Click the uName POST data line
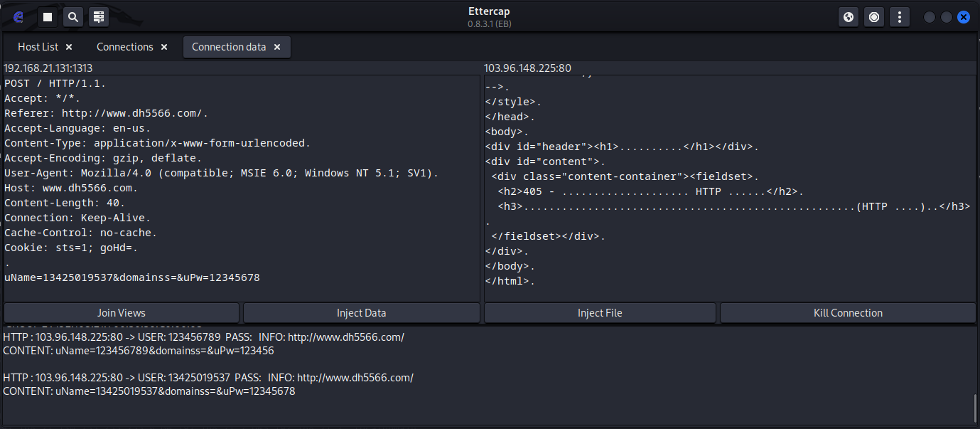Screen dimensions: 980x429 pos(132,277)
